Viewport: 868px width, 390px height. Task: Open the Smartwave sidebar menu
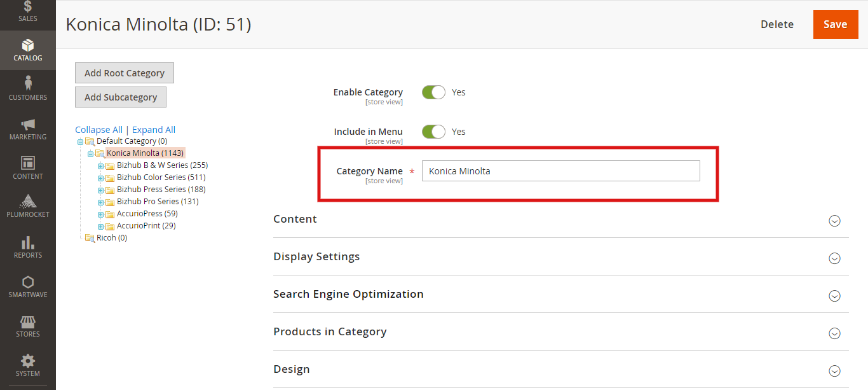click(x=27, y=287)
